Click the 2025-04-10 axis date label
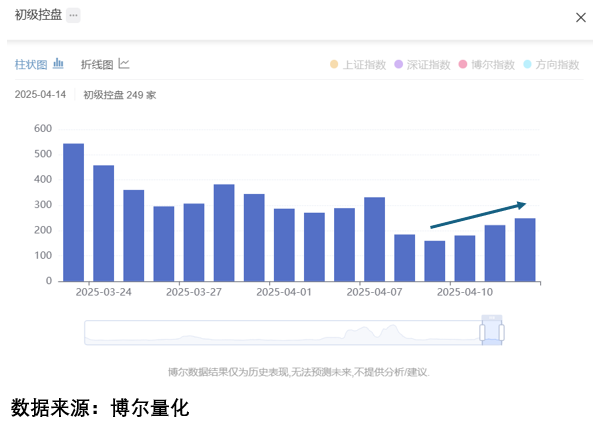601x426 pixels. pyautogui.click(x=465, y=292)
